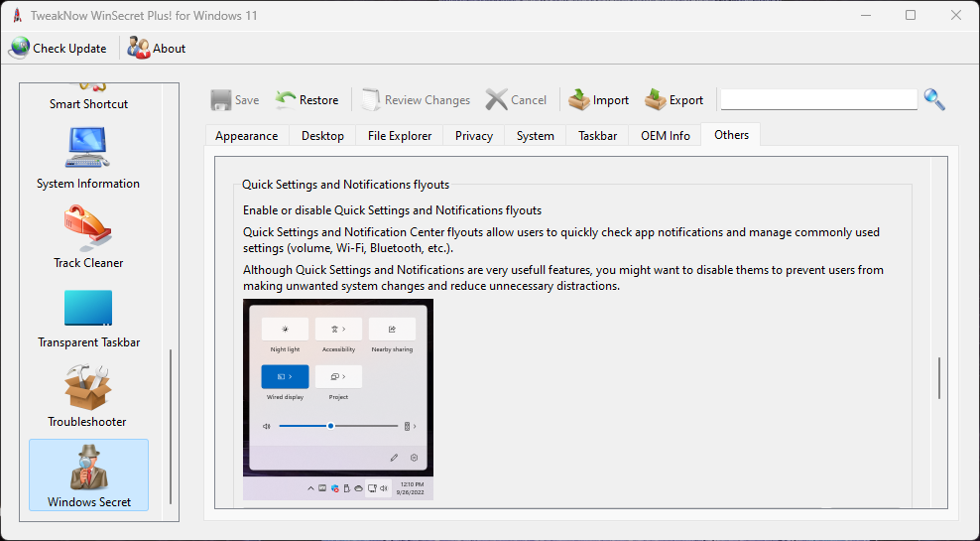Viewport: 980px width, 541px height.
Task: Click the Track Cleaner label text
Action: [88, 263]
